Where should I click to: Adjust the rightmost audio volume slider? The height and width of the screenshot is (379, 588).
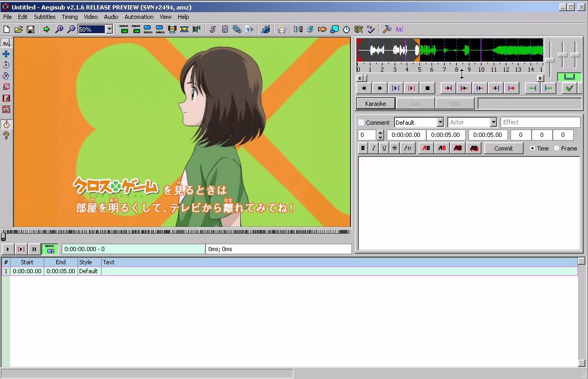pos(575,55)
